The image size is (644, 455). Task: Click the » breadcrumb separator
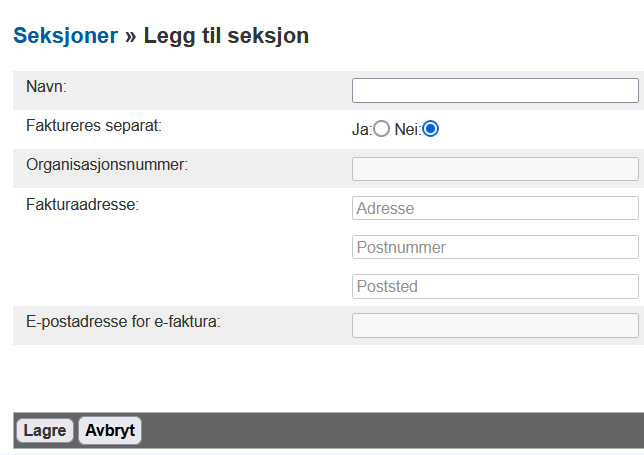coord(131,36)
